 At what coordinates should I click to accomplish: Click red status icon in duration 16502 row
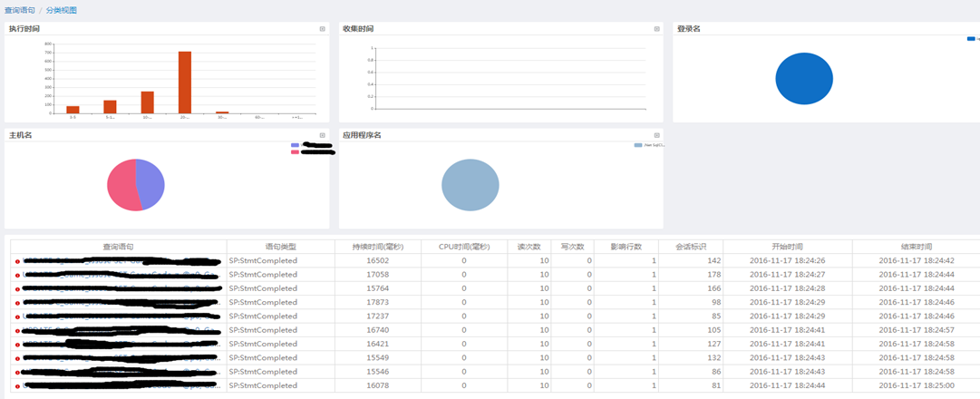click(17, 261)
